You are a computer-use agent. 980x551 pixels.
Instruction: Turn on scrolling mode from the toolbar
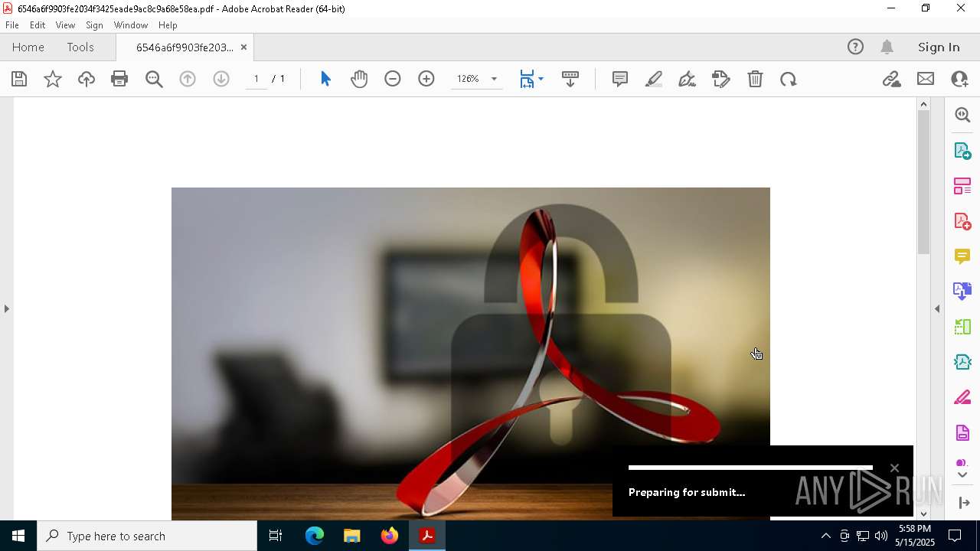[x=570, y=79]
